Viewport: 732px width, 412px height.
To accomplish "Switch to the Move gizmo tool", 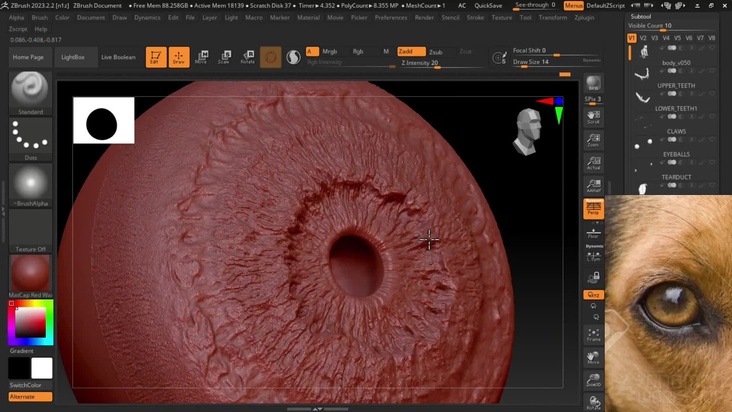I will coord(201,57).
